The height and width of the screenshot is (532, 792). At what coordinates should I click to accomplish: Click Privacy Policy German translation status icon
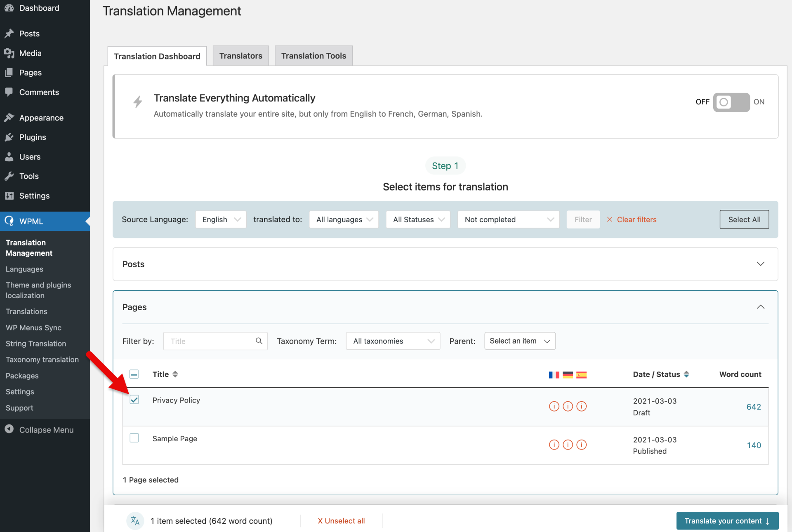click(568, 406)
